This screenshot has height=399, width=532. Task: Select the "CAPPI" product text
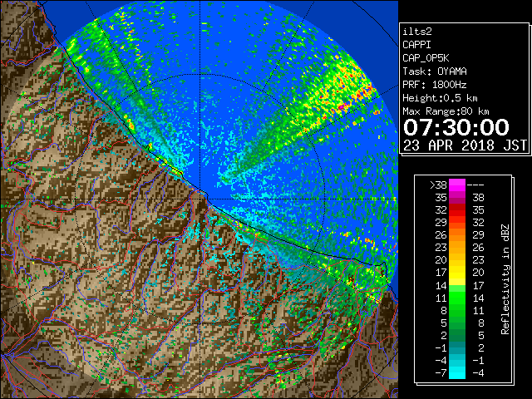tap(416, 45)
